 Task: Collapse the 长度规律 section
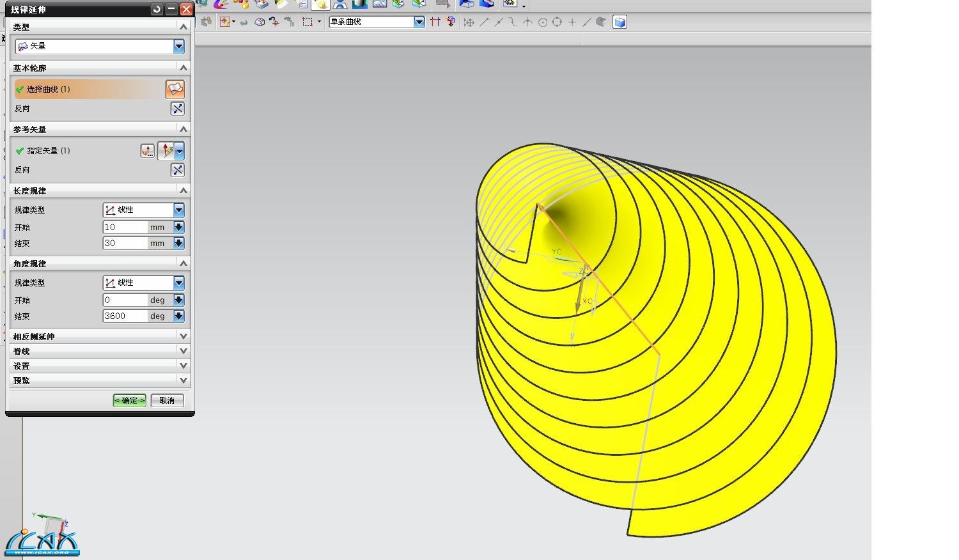point(183,191)
